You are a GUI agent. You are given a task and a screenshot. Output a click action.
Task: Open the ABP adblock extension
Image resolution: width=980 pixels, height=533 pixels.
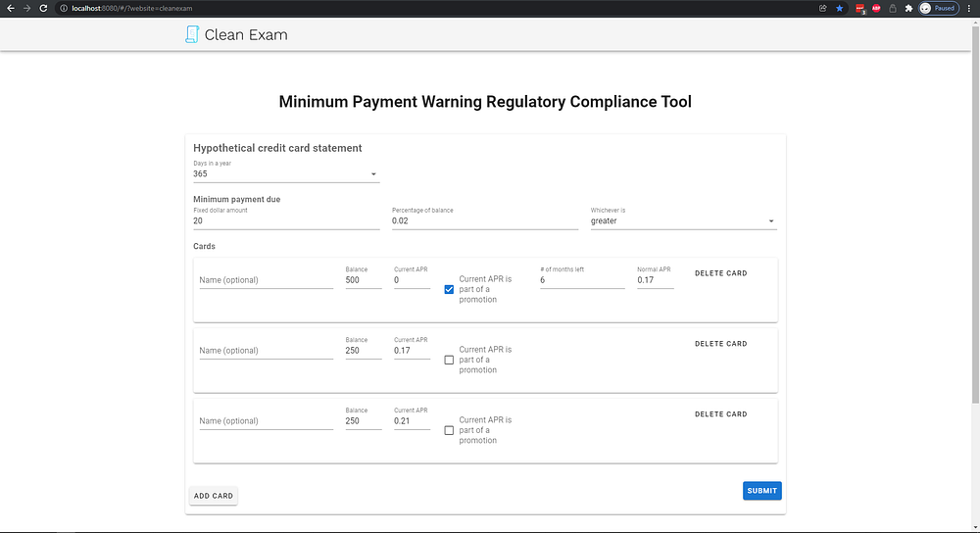pyautogui.click(x=876, y=8)
